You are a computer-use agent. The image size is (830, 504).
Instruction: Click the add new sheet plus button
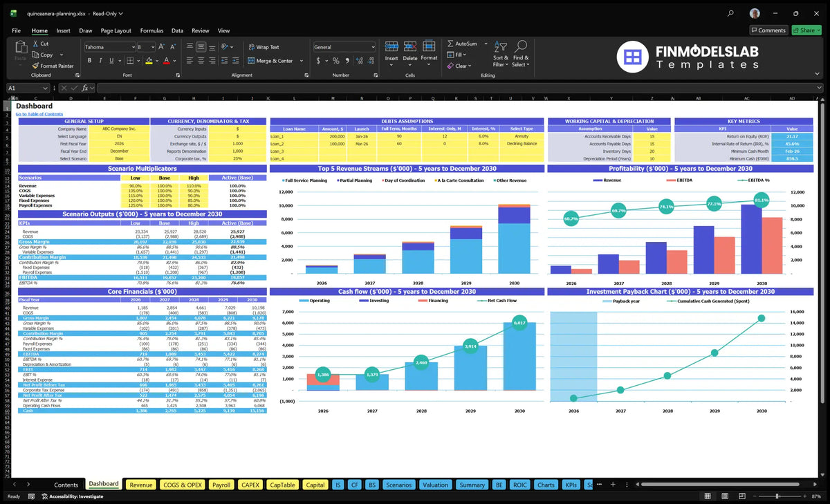[x=612, y=485]
